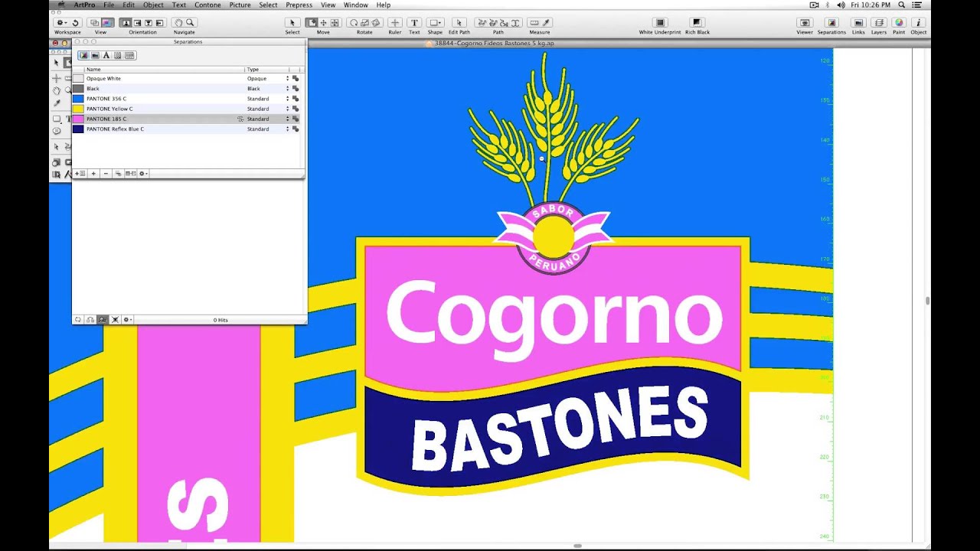Click the White Underprint button
980x551 pixels.
661,23
